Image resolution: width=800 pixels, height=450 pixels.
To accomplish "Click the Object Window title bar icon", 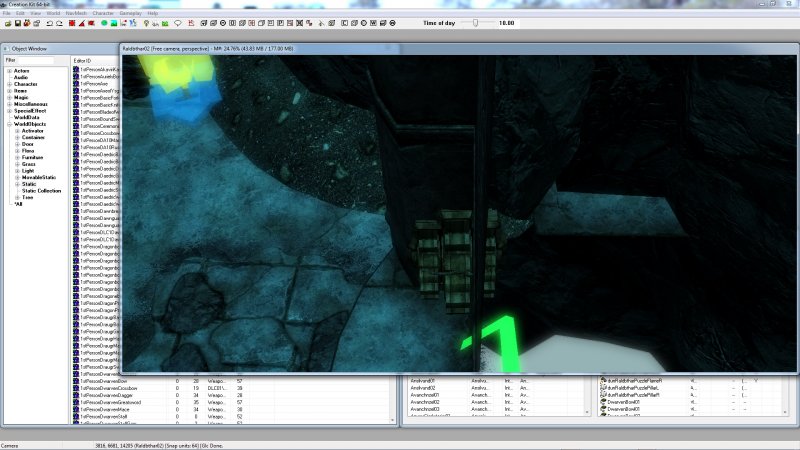I will tap(6, 48).
